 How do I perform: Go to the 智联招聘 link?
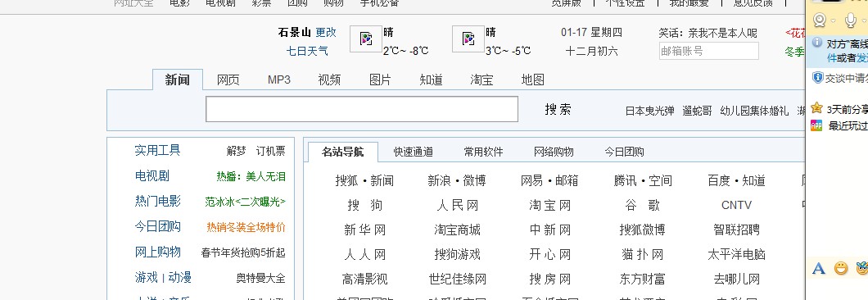(x=736, y=230)
